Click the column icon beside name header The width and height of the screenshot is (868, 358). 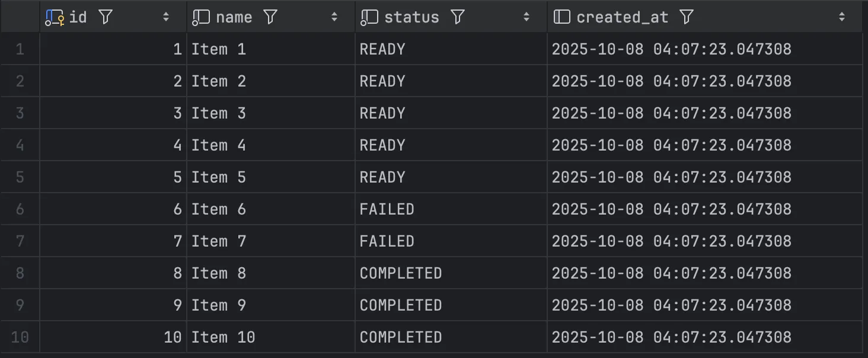point(202,17)
